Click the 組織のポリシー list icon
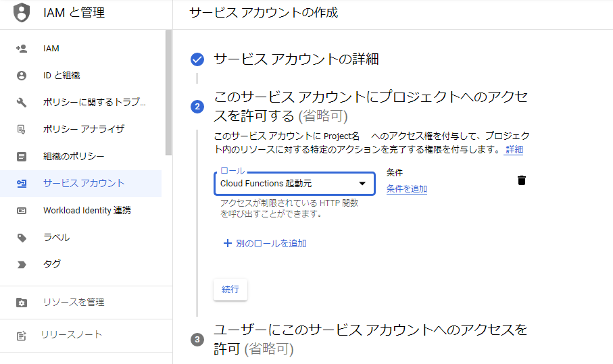This screenshot has height=364, width=613. coord(22,157)
